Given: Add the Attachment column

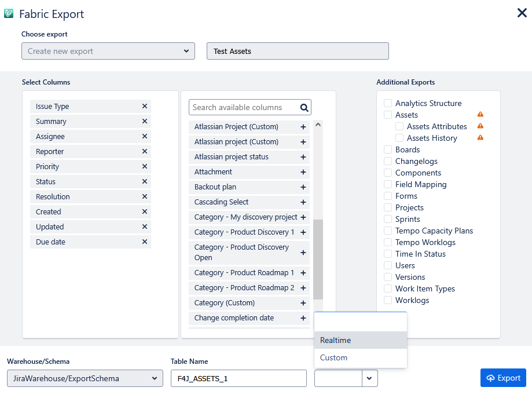Looking at the screenshot, I should (303, 172).
